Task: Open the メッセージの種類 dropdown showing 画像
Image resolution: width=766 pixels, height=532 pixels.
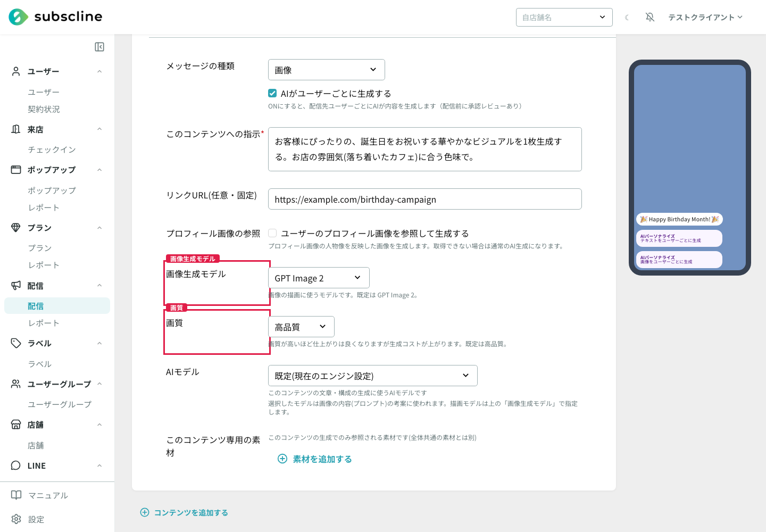Action: (327, 70)
